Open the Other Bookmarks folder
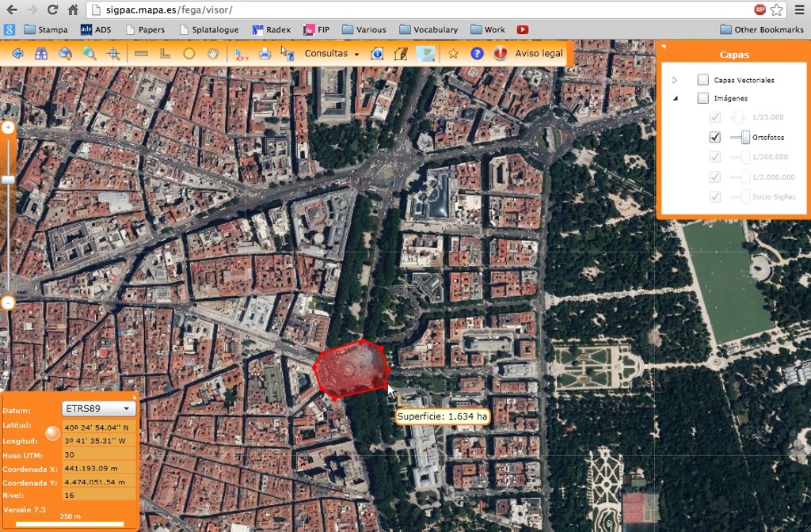The height and width of the screenshot is (532, 811). click(761, 29)
